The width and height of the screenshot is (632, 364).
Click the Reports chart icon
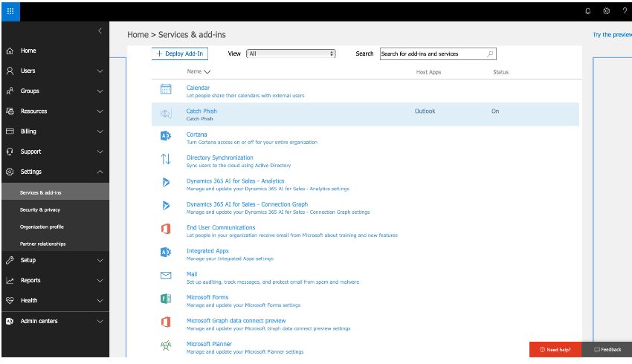[10, 280]
